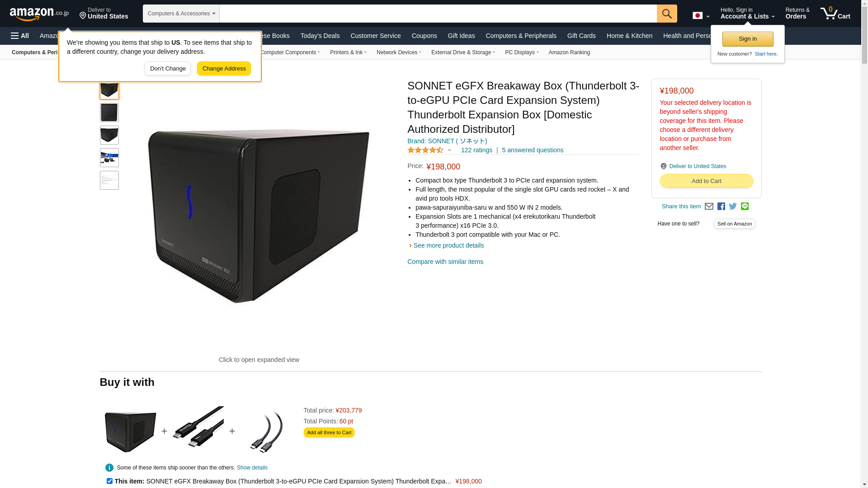Open Today's Deals in navigation bar
868x488 pixels.
(x=320, y=36)
